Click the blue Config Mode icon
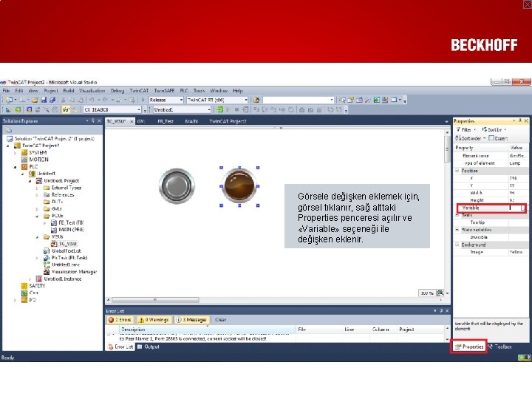 click(x=29, y=109)
